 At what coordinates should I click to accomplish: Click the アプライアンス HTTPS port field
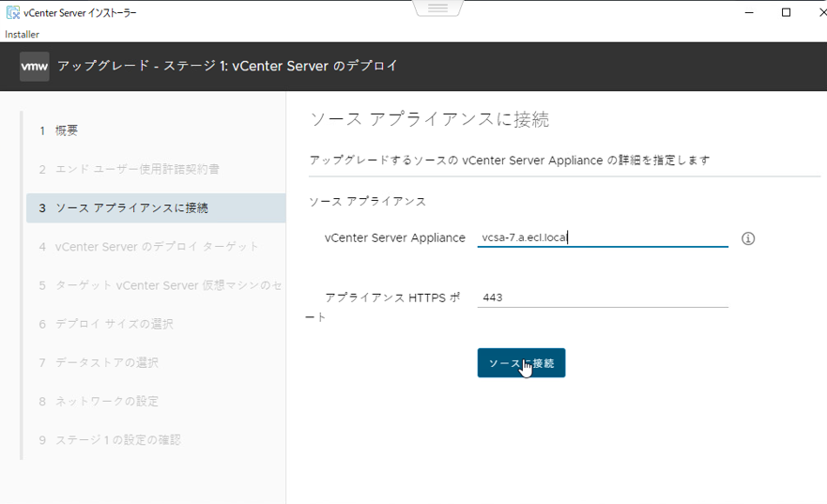point(602,298)
